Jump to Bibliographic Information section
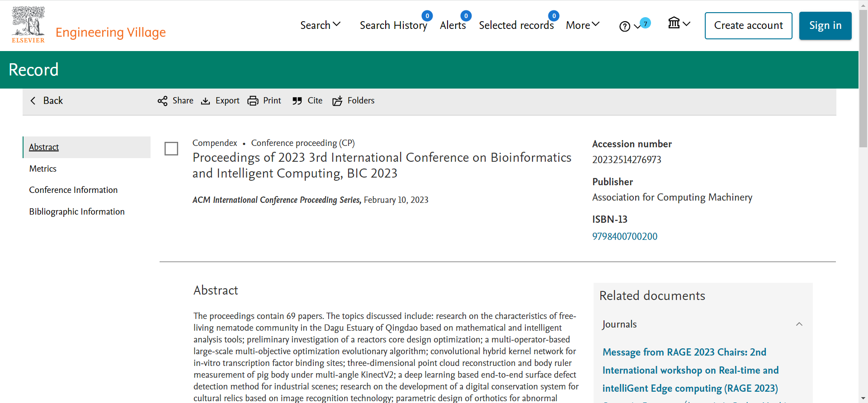Screen dimensions: 868x403 pos(77,212)
